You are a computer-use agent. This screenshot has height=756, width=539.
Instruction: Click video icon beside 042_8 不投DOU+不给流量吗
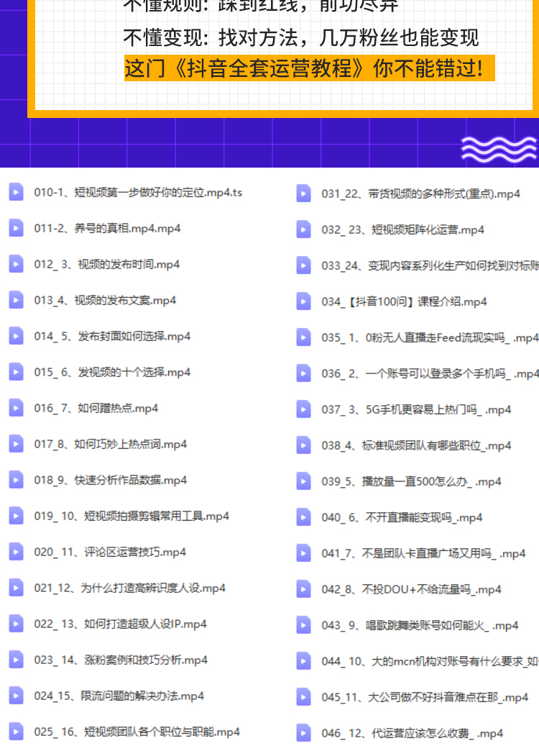click(x=303, y=589)
